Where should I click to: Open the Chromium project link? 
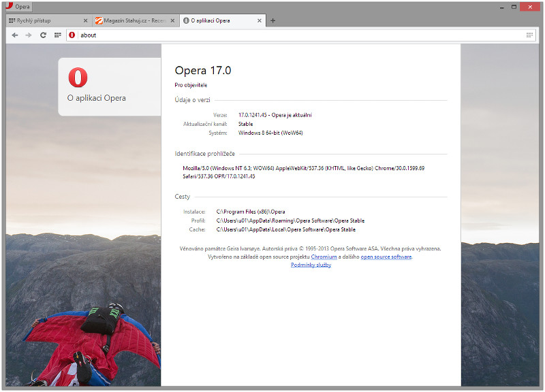tap(324, 257)
